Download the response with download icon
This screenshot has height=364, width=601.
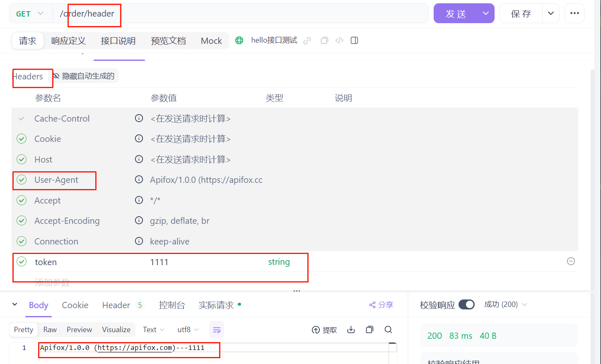coord(351,330)
